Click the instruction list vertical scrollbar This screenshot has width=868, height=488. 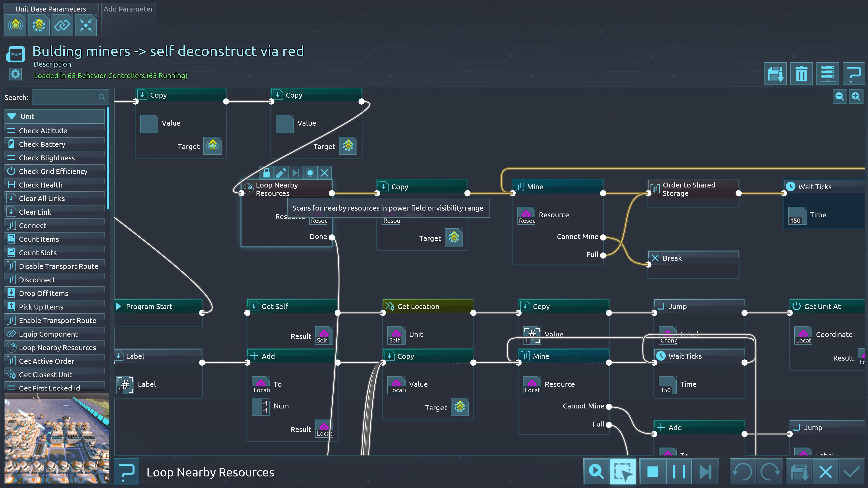click(108, 158)
